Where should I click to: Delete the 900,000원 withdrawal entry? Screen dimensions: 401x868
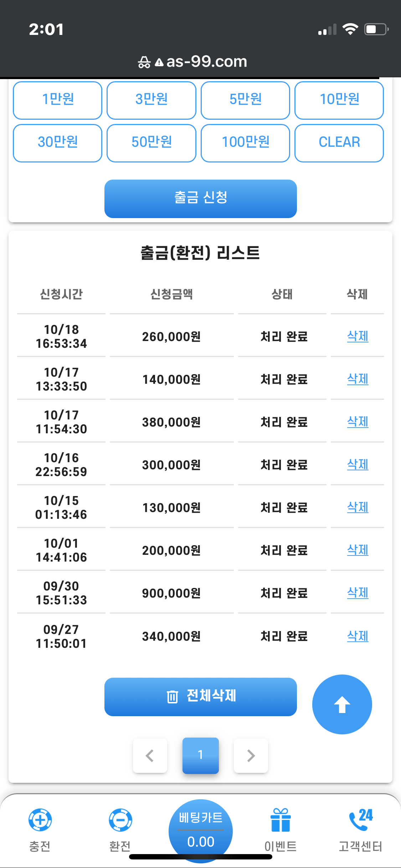click(358, 593)
